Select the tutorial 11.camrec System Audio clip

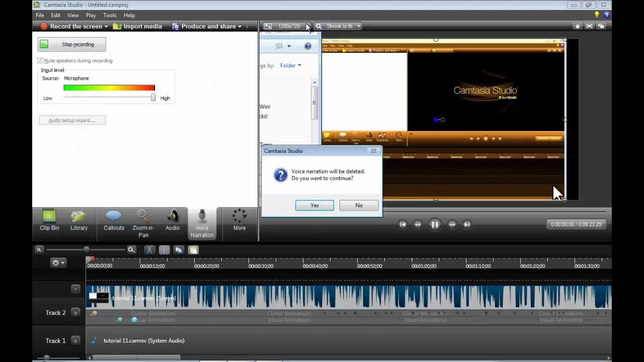coord(144,341)
